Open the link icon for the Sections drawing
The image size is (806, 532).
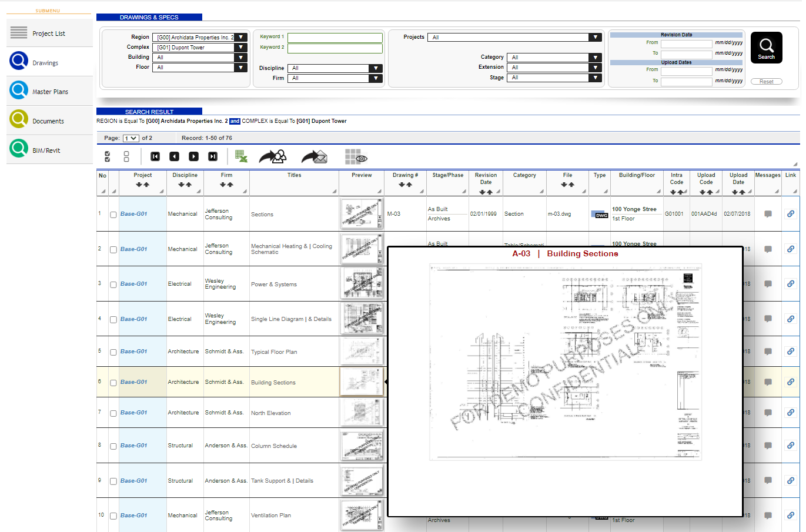(x=791, y=214)
